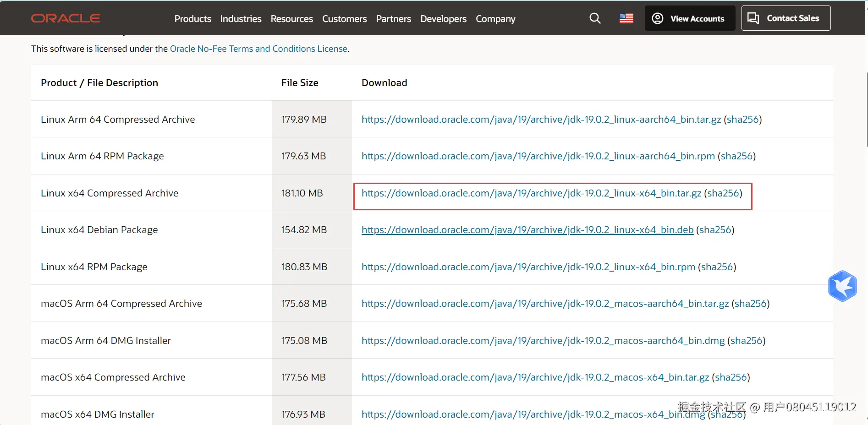The image size is (868, 425).
Task: Download the macos-x64 tar.gz archive link
Action: pyautogui.click(x=535, y=377)
